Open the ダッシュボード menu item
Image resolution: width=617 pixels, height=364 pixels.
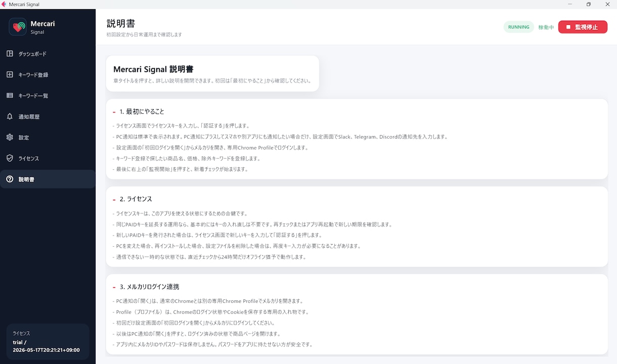[48, 54]
